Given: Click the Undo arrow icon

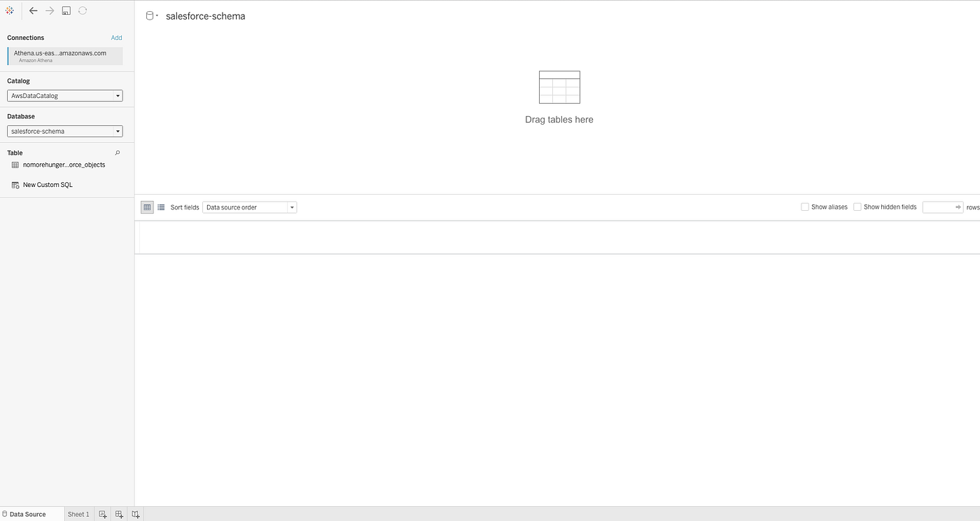Looking at the screenshot, I should point(33,11).
